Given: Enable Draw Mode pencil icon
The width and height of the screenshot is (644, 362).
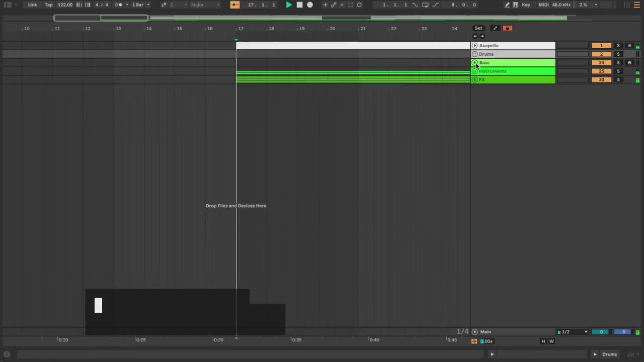Looking at the screenshot, I should (x=507, y=5).
